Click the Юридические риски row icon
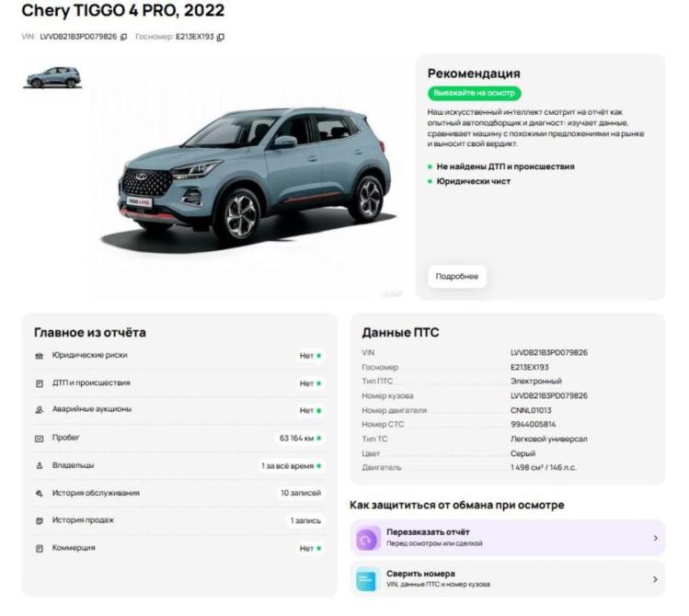The width and height of the screenshot is (689, 616). (x=40, y=356)
